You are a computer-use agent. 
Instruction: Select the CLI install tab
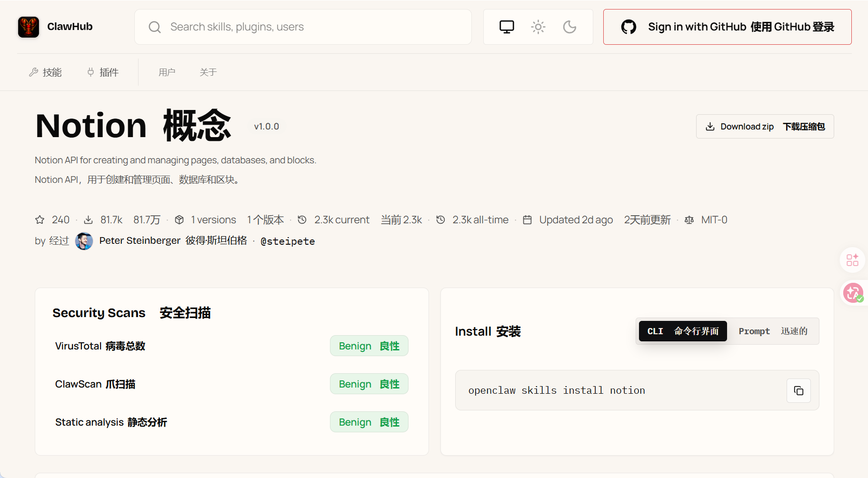click(683, 331)
